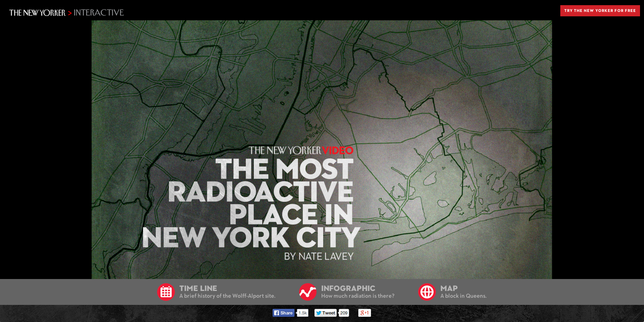Open the Time Line calendar icon
The image size is (644, 322).
click(166, 292)
